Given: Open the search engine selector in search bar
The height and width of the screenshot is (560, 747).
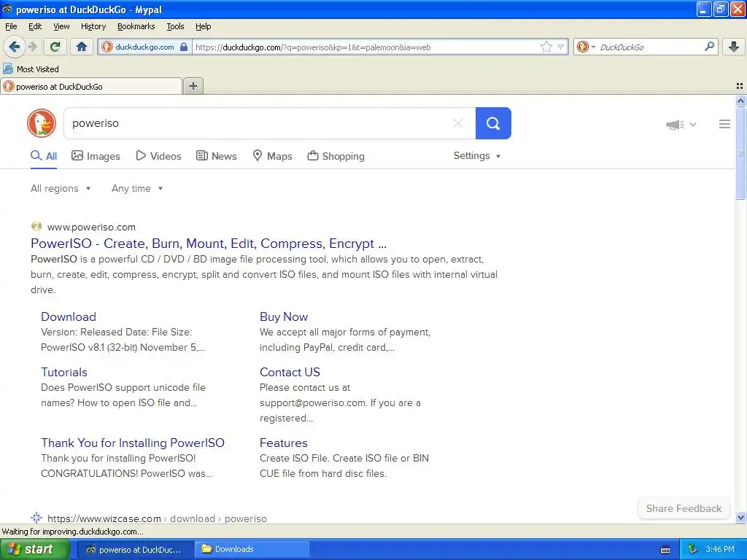Looking at the screenshot, I should [586, 47].
